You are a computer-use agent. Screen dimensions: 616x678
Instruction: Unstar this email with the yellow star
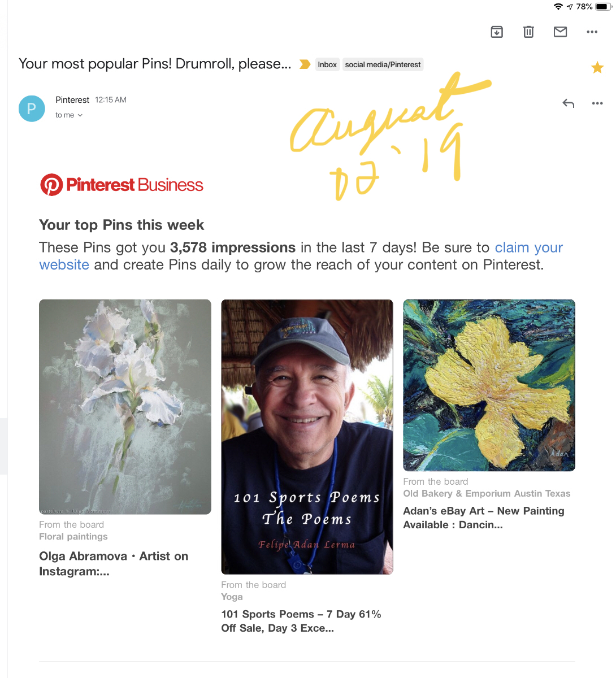[x=597, y=68]
